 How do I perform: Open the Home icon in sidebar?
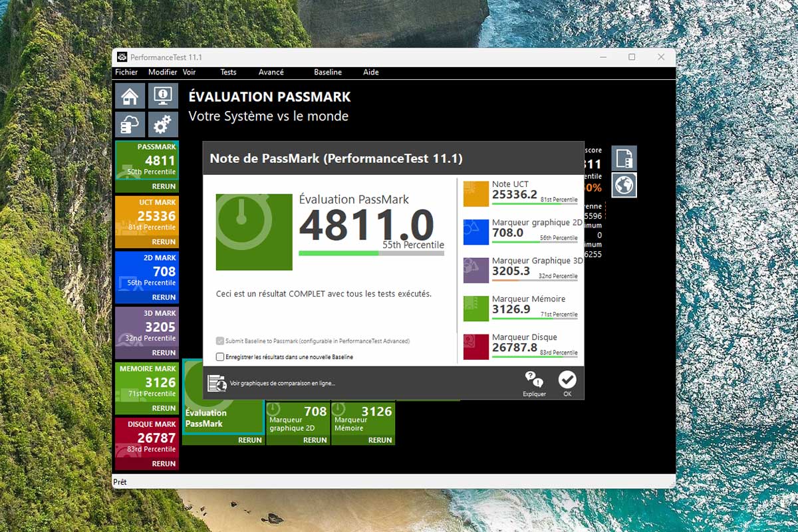click(x=130, y=96)
